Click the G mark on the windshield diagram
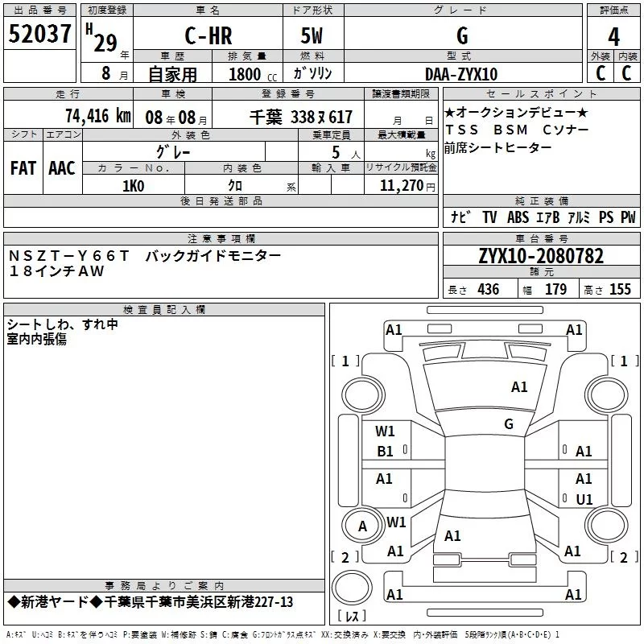644x644 pixels. (x=509, y=424)
